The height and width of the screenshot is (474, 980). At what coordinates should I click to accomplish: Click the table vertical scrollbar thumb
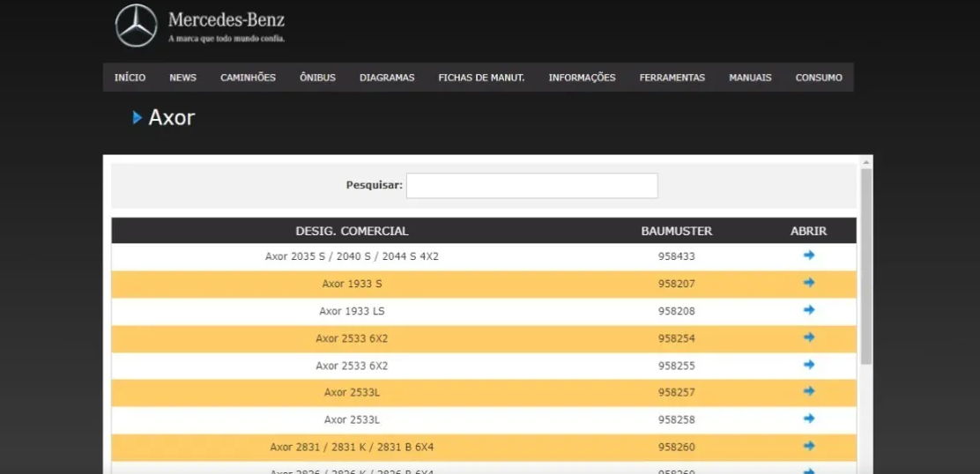coord(865,266)
